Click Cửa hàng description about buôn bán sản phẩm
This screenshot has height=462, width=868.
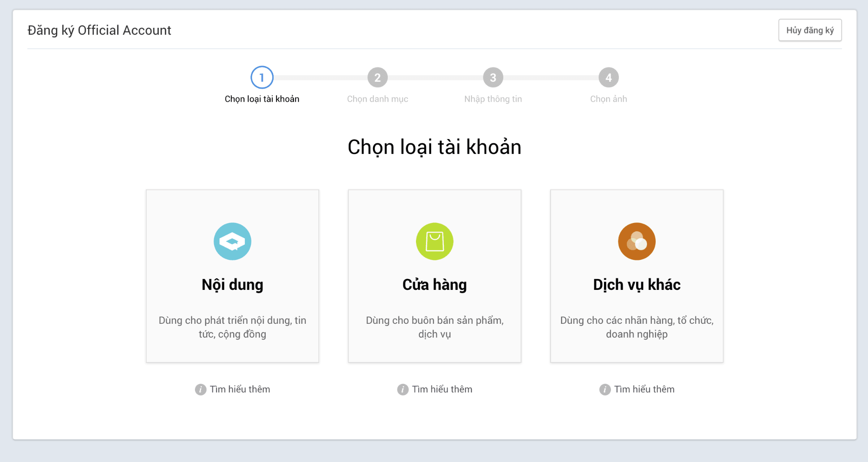[x=435, y=327]
